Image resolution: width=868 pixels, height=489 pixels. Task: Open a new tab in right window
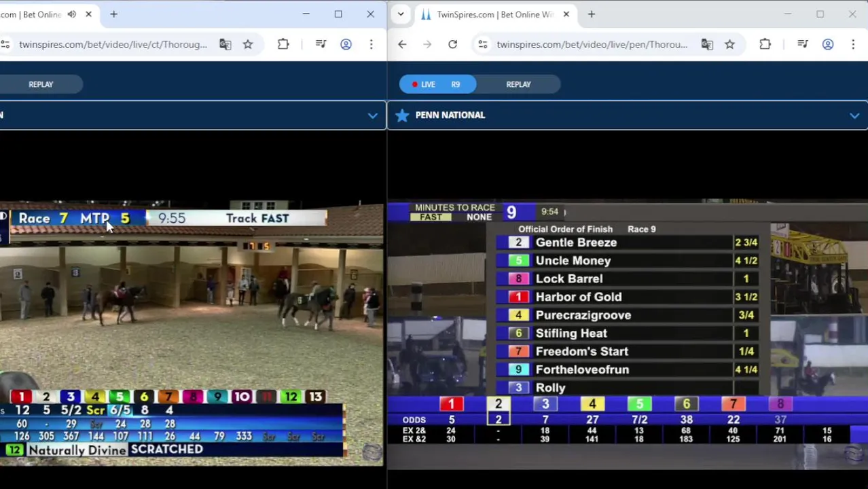click(x=591, y=14)
